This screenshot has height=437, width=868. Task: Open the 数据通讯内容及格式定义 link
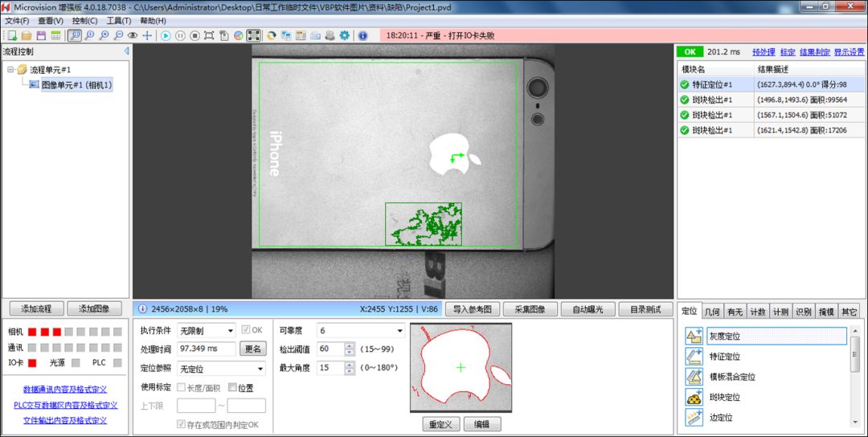pyautogui.click(x=65, y=390)
